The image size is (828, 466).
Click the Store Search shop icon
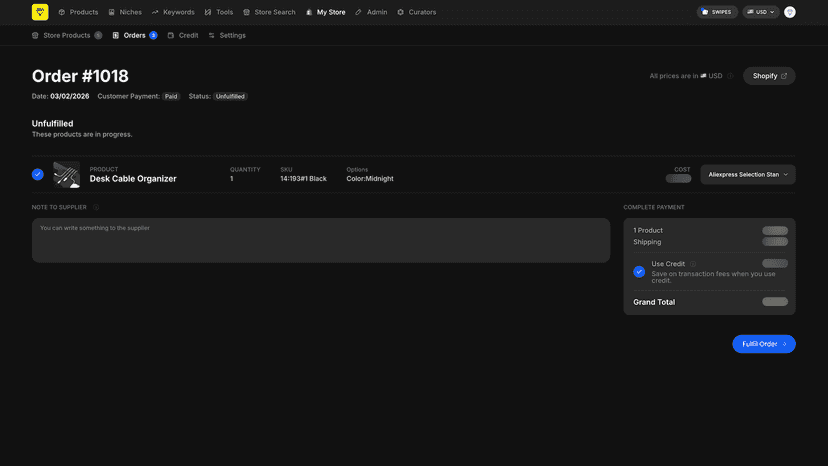pyautogui.click(x=246, y=12)
